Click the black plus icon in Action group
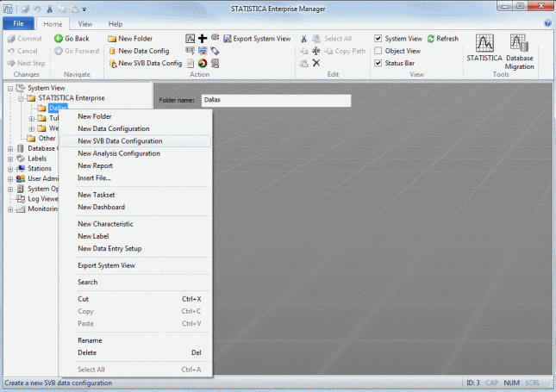 pos(203,38)
